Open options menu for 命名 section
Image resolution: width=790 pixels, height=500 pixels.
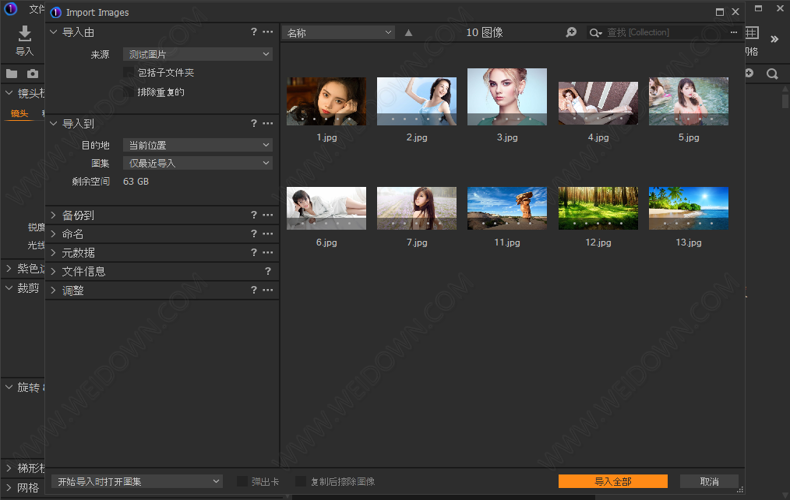[268, 234]
